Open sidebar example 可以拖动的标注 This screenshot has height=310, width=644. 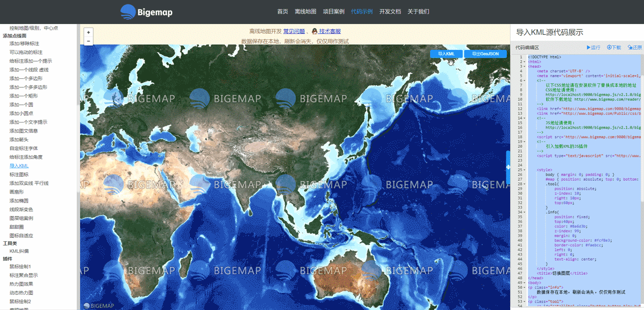(26, 52)
